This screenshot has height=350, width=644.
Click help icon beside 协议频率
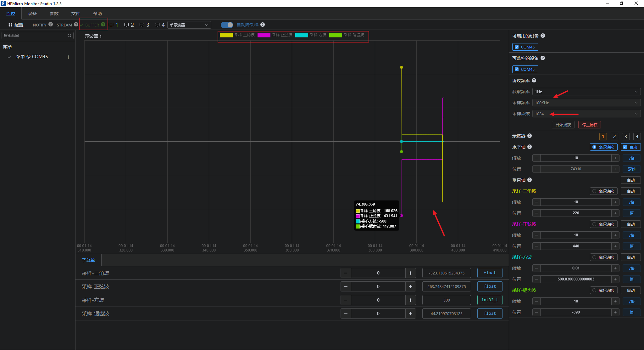(x=534, y=80)
